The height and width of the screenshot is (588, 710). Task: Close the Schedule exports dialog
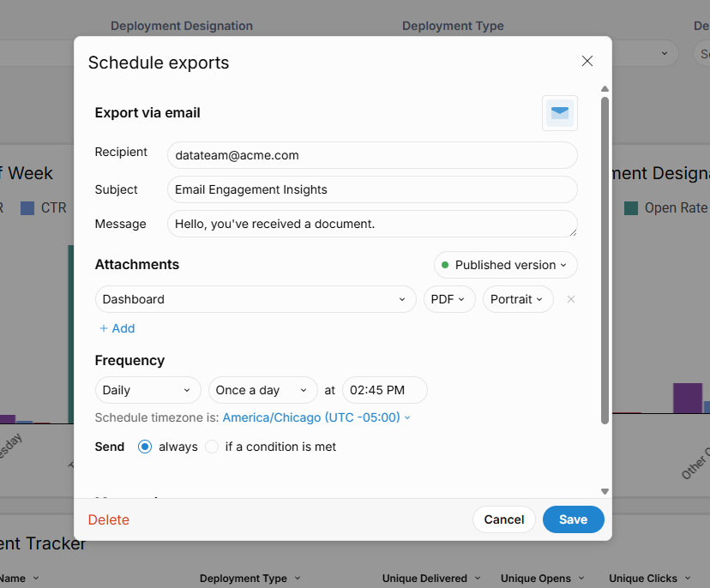[587, 61]
